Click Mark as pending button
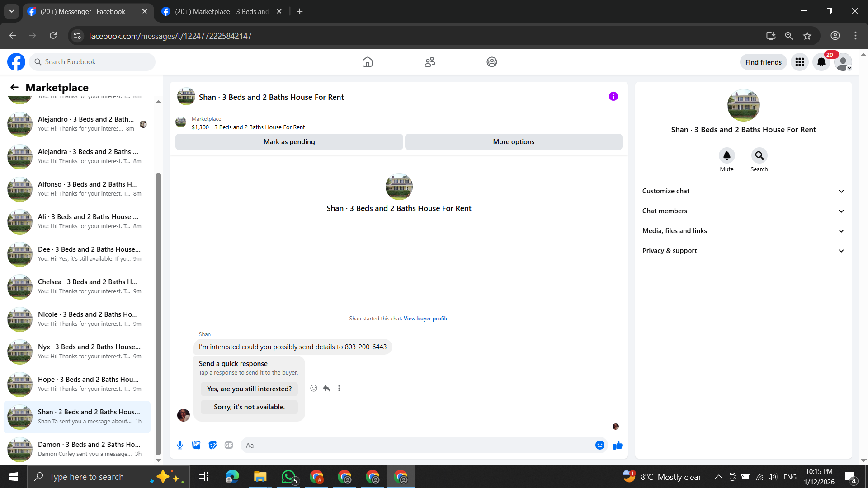This screenshot has height=488, width=868. [x=289, y=142]
